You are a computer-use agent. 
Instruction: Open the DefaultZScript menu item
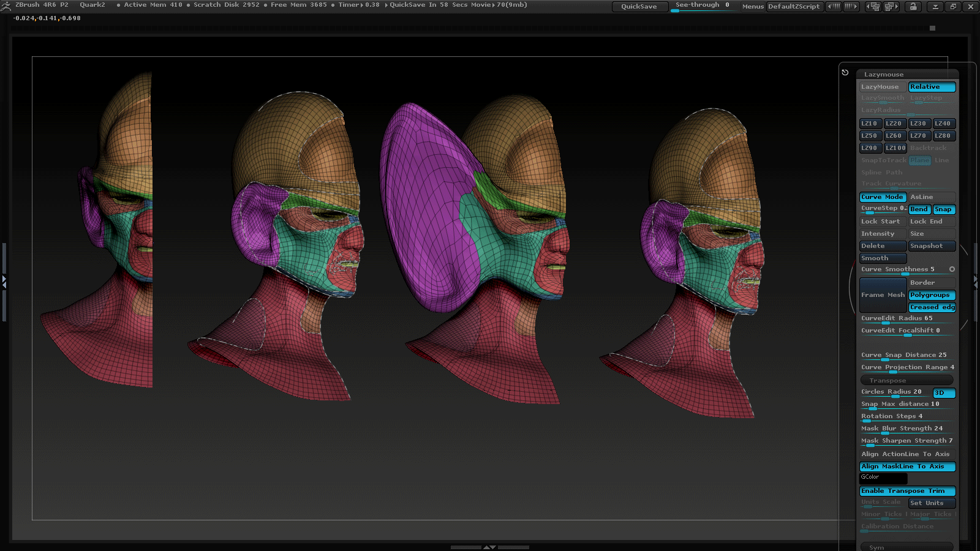[793, 7]
